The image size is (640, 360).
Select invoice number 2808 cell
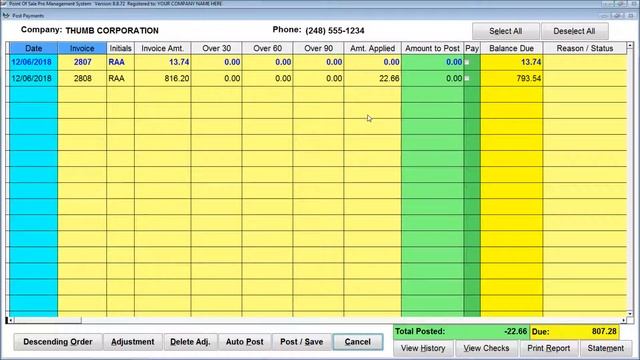pos(82,78)
